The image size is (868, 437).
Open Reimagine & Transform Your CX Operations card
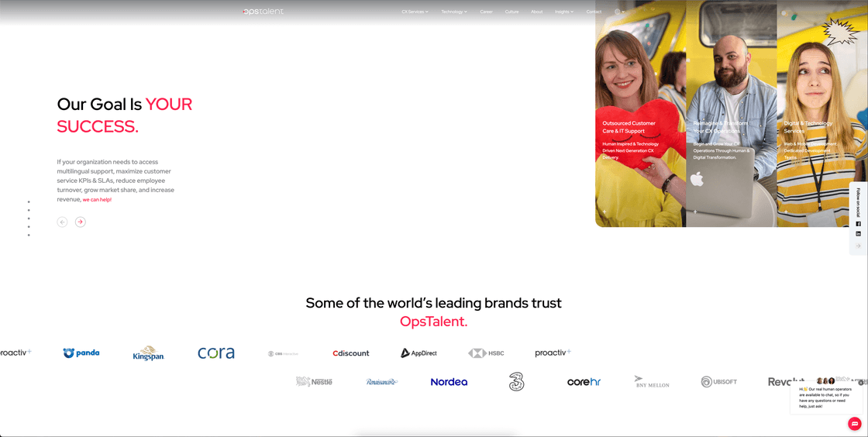pyautogui.click(x=732, y=113)
